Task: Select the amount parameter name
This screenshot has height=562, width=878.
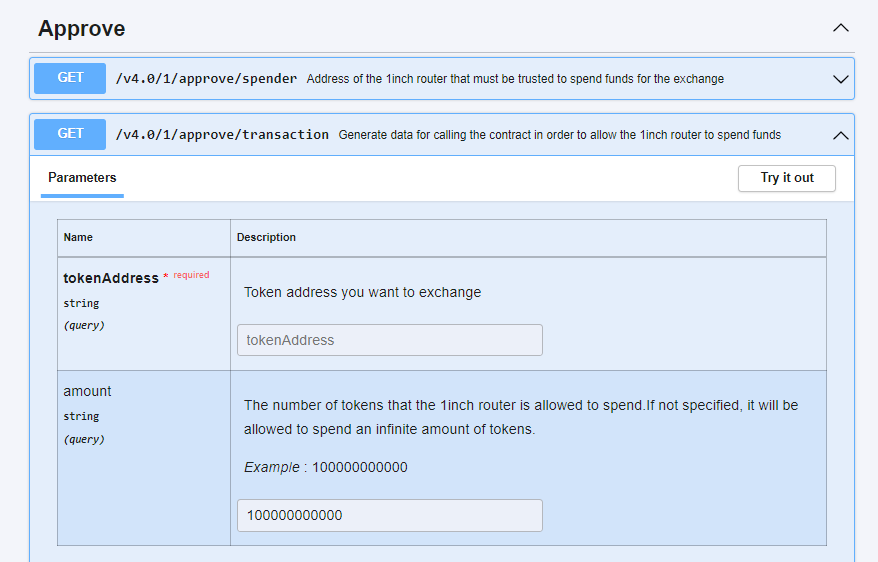Action: pos(87,391)
